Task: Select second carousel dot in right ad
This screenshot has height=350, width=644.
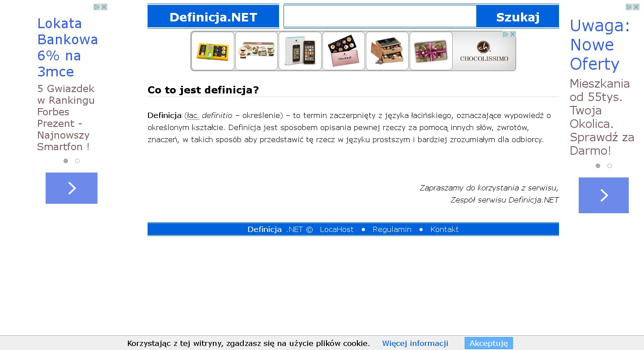Action: (610, 166)
